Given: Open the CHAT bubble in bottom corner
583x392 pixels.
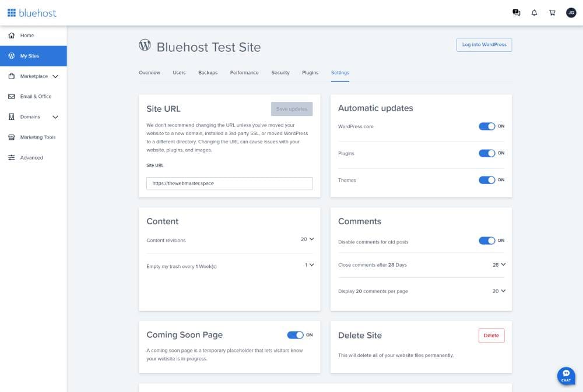Looking at the screenshot, I should 566,376.
